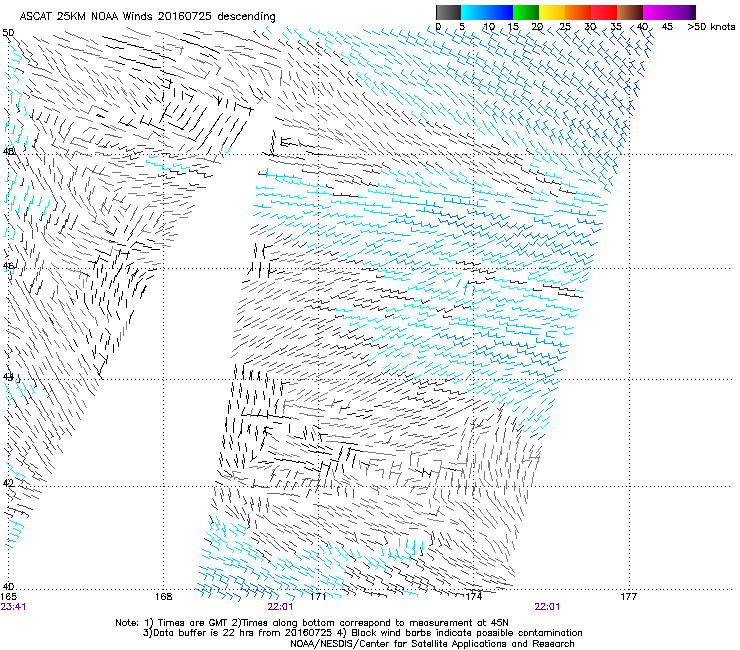Image resolution: width=740 pixels, height=650 pixels.
Task: Click the latitude label 48
Action: (x=8, y=151)
